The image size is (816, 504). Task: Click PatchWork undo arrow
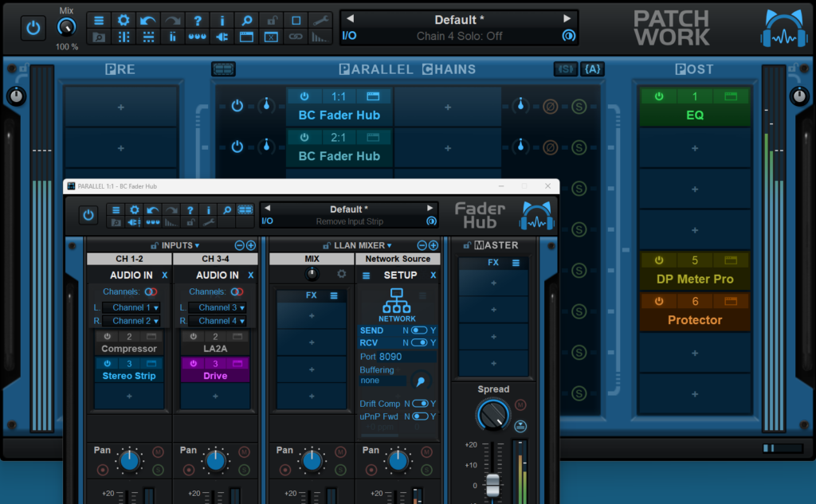(x=147, y=20)
